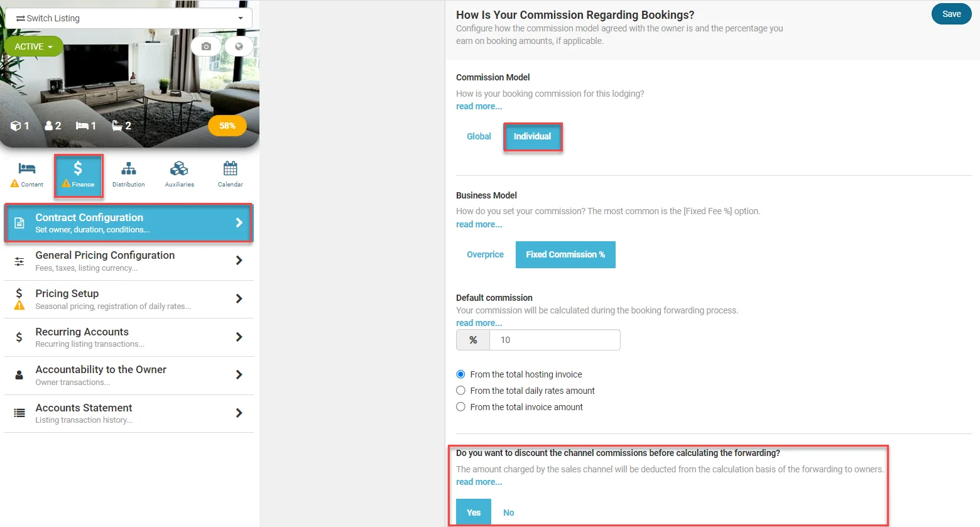This screenshot has width=980, height=527.
Task: Click the 58% completion badge
Action: (x=227, y=126)
